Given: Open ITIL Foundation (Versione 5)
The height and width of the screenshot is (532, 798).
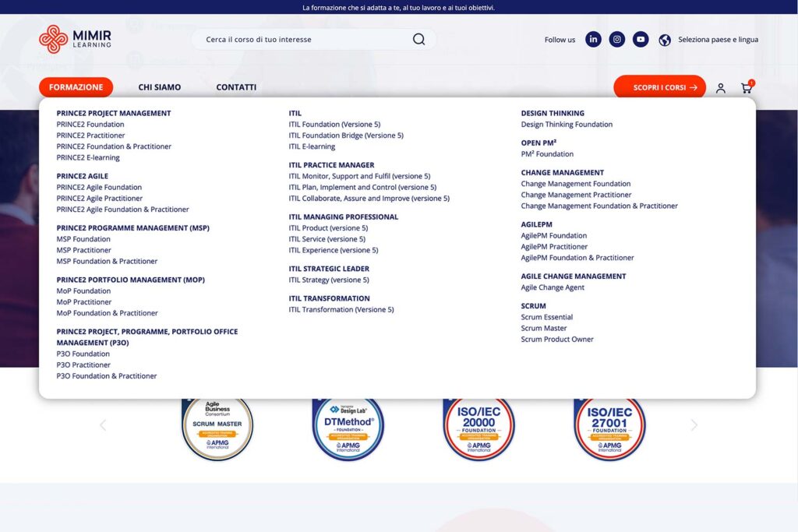Looking at the screenshot, I should (x=334, y=124).
